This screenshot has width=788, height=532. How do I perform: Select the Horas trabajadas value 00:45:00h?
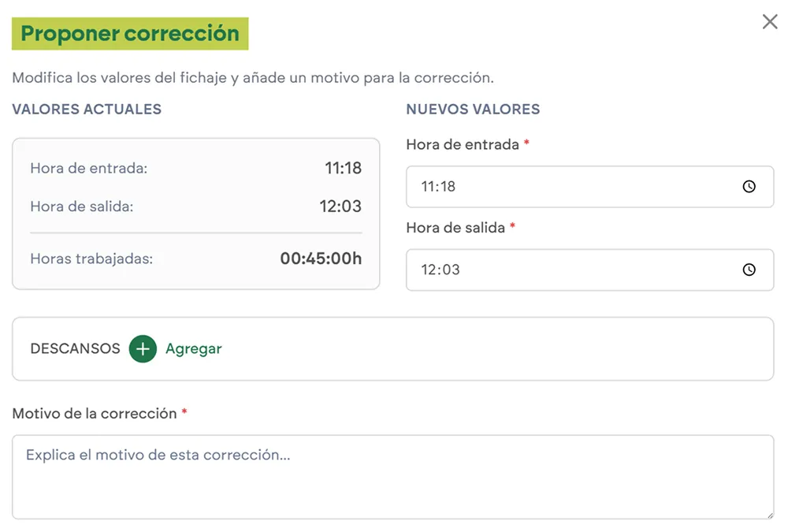coord(320,259)
